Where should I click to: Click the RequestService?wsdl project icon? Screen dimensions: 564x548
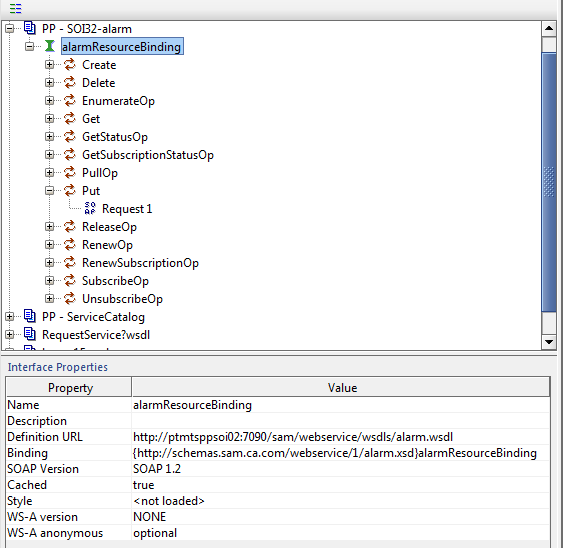pos(29,334)
